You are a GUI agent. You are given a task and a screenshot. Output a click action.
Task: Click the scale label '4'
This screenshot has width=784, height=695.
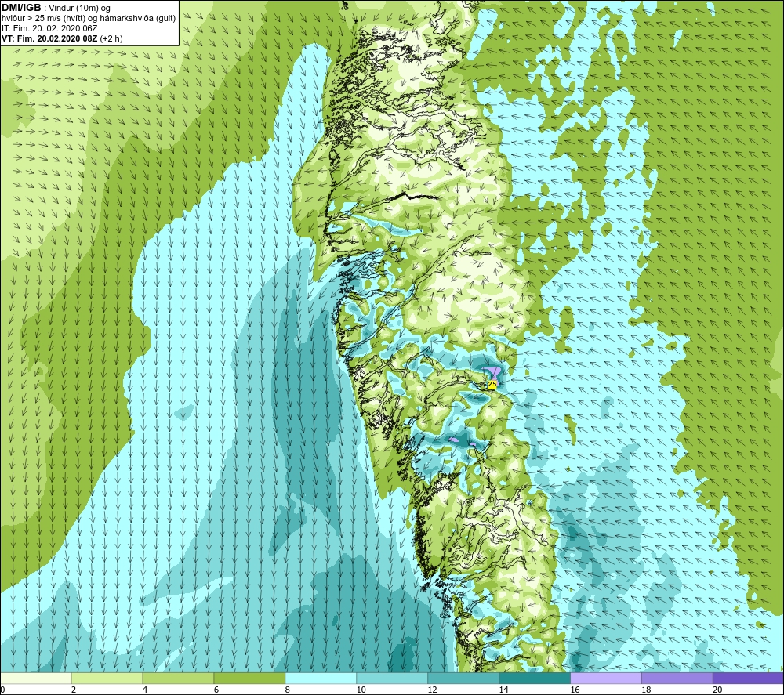point(145,690)
